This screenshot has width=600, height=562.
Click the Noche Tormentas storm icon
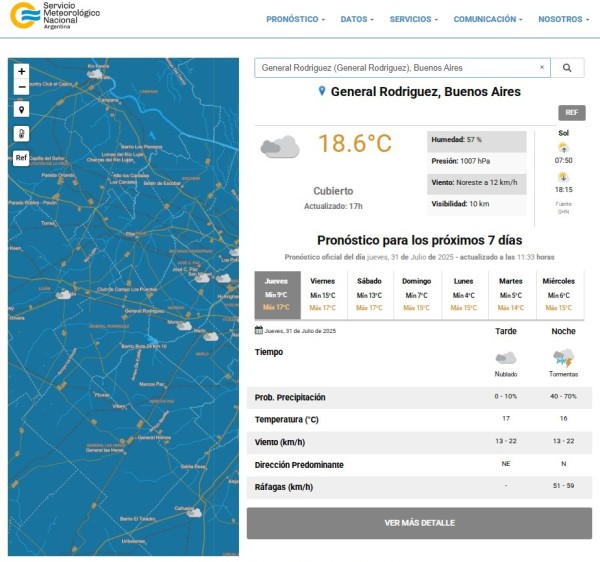(x=563, y=358)
